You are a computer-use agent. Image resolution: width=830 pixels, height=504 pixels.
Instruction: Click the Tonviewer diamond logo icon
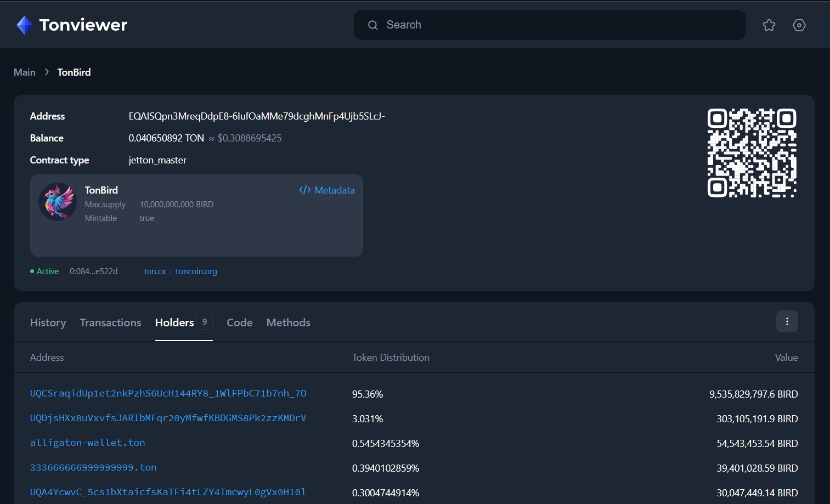(25, 25)
